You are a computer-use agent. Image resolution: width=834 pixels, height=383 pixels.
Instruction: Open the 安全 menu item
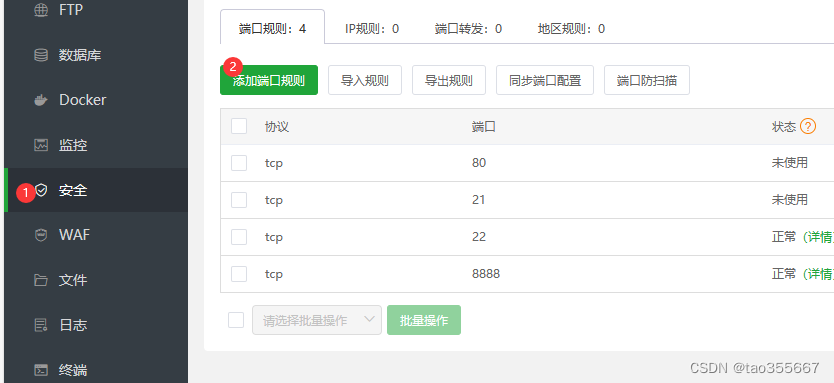click(x=96, y=190)
